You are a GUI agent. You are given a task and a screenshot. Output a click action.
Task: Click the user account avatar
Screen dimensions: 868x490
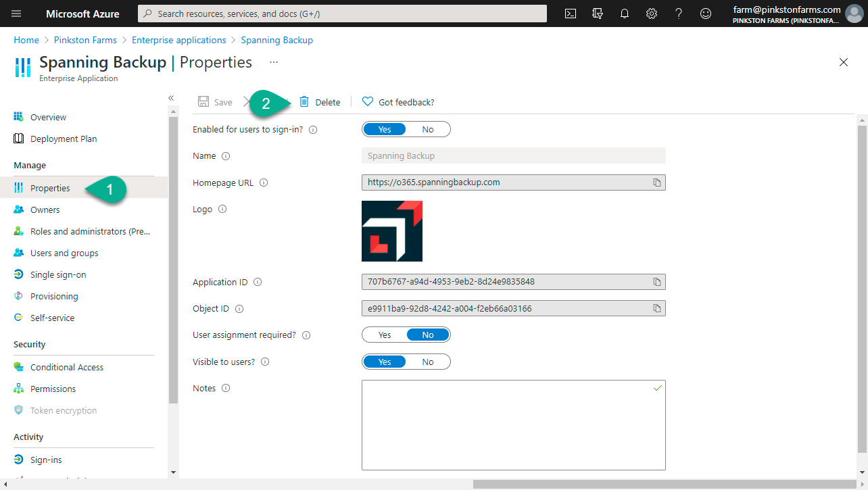coord(854,14)
